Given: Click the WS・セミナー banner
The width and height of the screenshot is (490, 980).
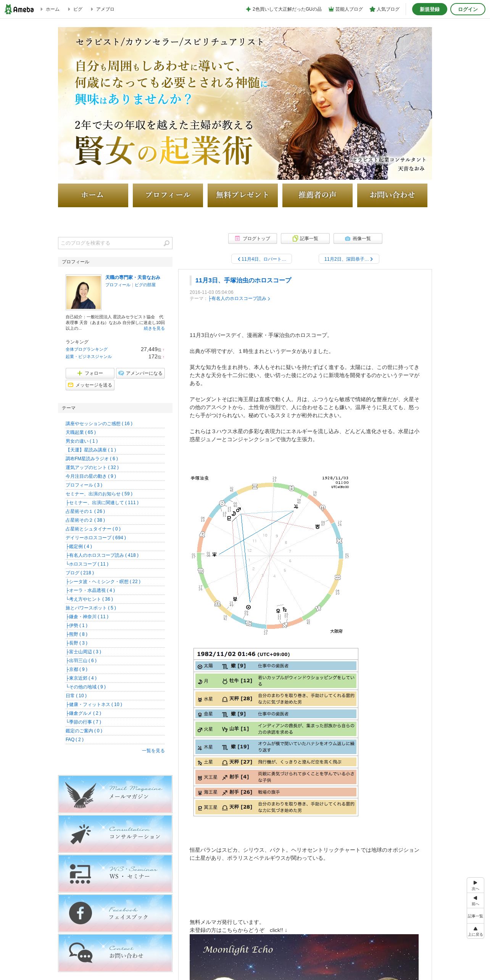Looking at the screenshot, I should 115,874.
